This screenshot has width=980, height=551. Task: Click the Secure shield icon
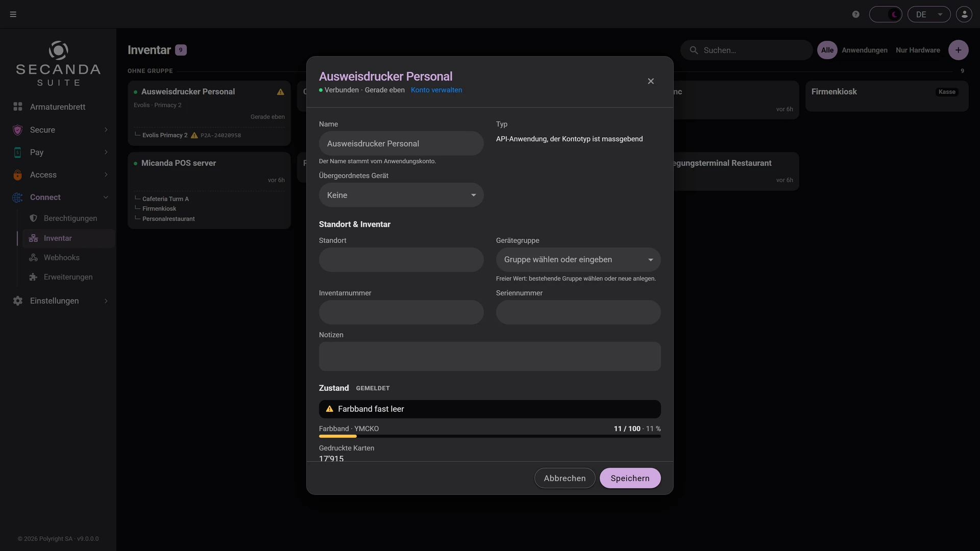point(18,130)
